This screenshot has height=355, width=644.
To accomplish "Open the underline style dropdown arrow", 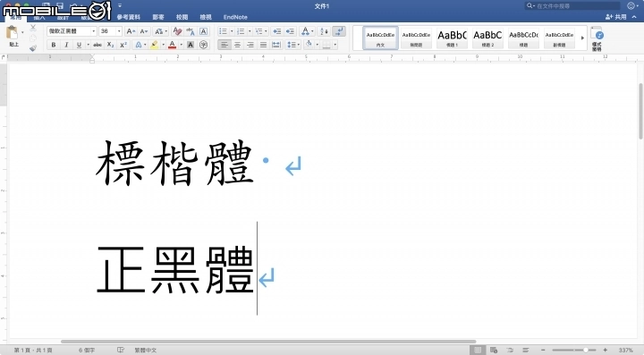I will (x=88, y=45).
